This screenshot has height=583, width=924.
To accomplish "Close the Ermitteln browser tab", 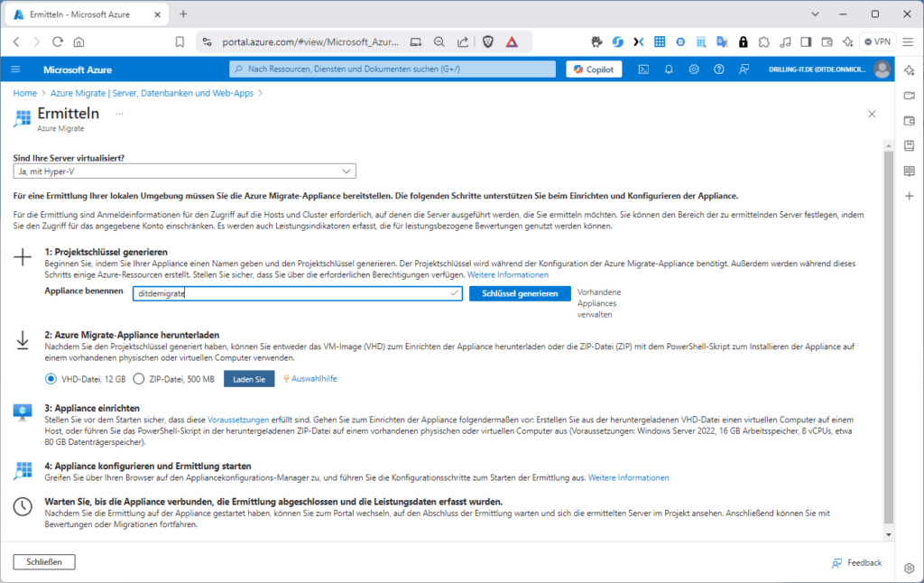I will tap(157, 14).
